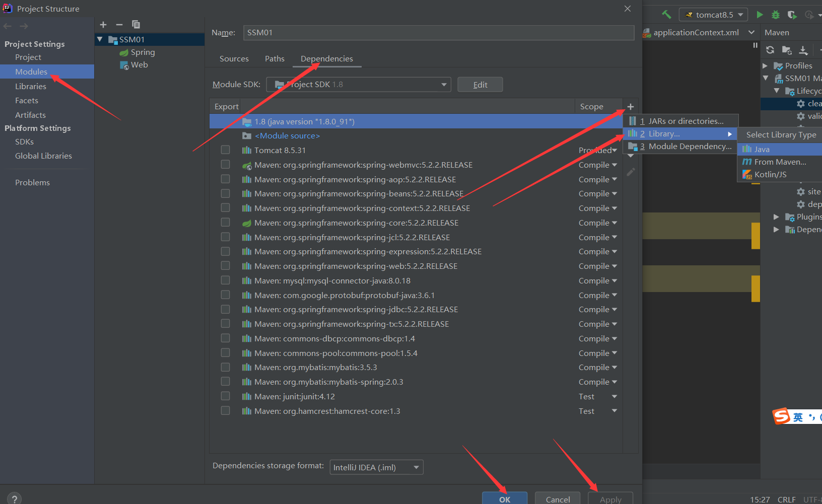
Task: Download sources and documentation Maven icon
Action: (x=803, y=50)
